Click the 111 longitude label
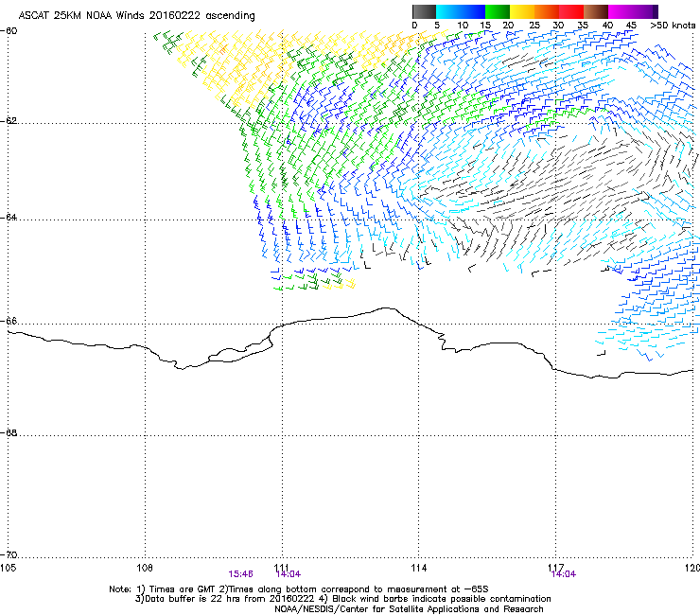This screenshot has width=700, height=615. coord(282,568)
